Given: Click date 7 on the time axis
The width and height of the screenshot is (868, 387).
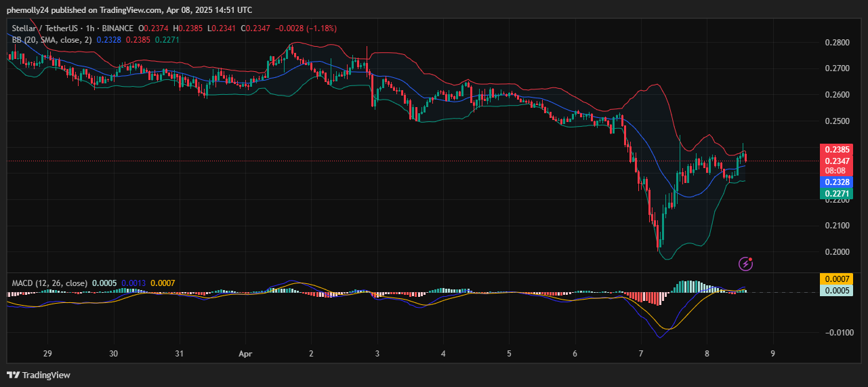Looking at the screenshot, I should coord(640,354).
